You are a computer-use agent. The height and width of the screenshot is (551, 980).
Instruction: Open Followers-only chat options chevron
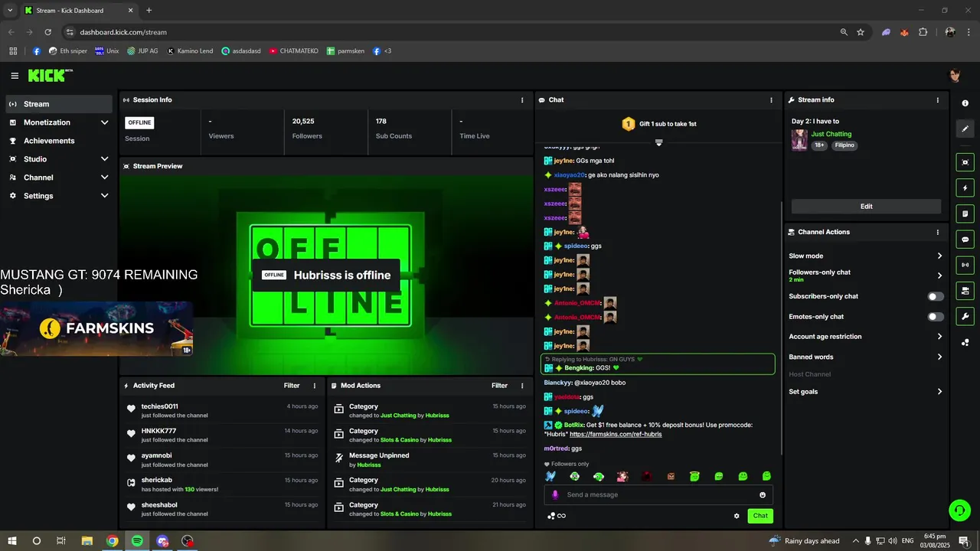click(x=939, y=275)
